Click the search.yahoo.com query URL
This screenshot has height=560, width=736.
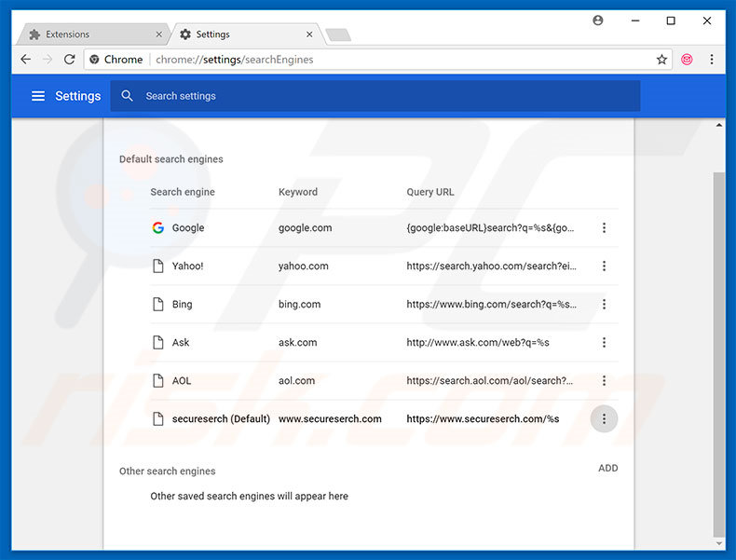(x=492, y=266)
